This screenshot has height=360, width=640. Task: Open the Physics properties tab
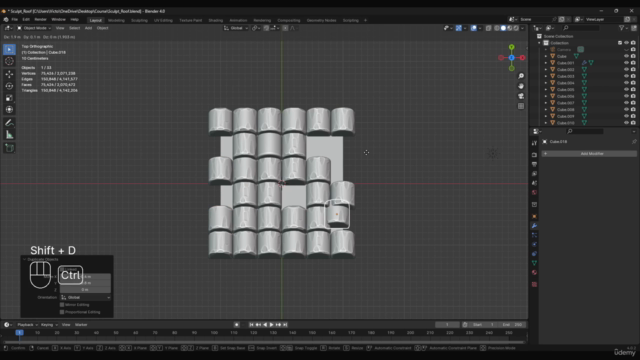(x=534, y=244)
